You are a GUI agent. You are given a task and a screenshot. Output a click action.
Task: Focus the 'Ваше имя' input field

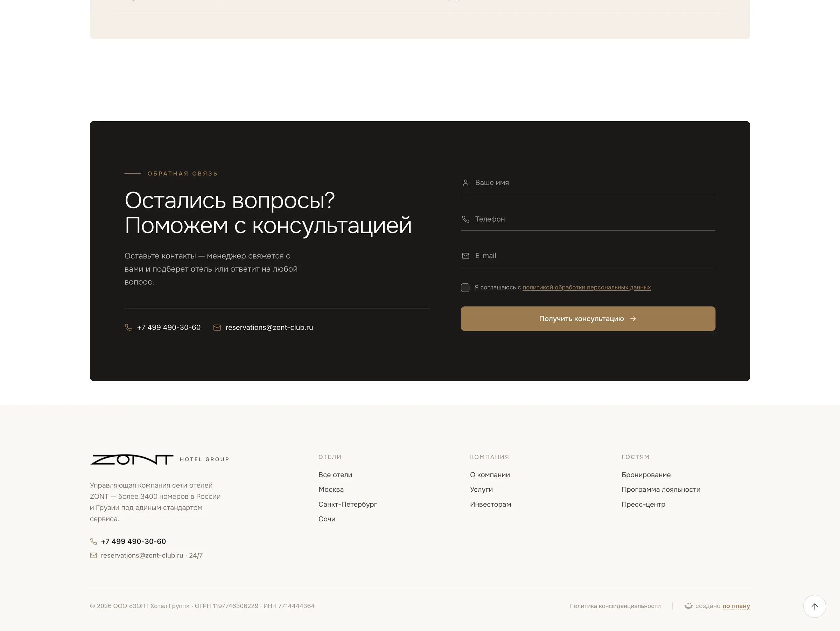point(588,183)
